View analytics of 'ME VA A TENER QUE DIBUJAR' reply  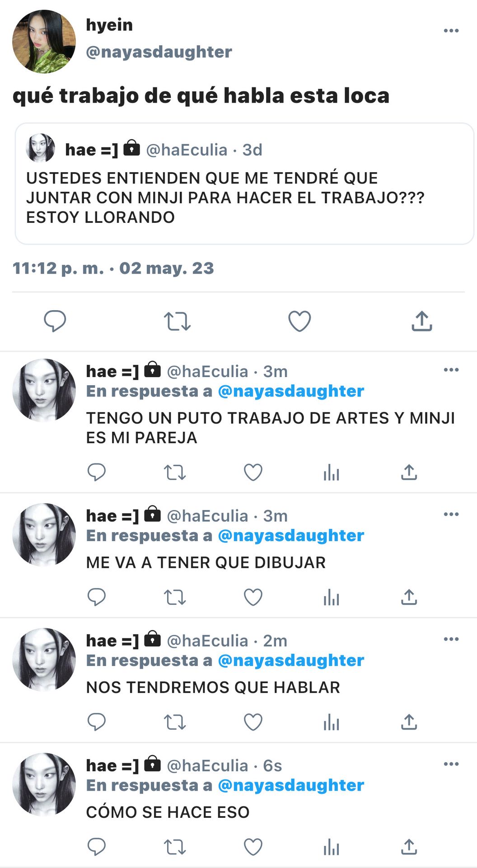click(x=331, y=597)
